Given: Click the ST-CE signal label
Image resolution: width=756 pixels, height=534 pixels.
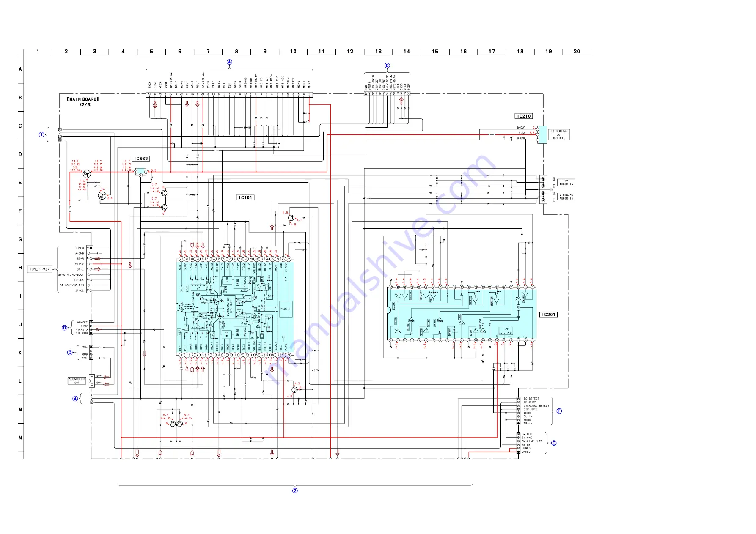Looking at the screenshot, I should 80,290.
